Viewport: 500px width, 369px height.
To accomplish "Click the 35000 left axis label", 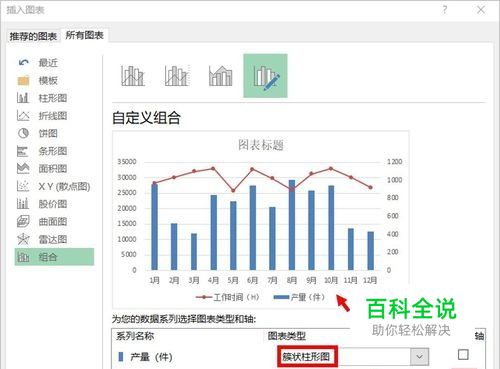I will pos(127,162).
